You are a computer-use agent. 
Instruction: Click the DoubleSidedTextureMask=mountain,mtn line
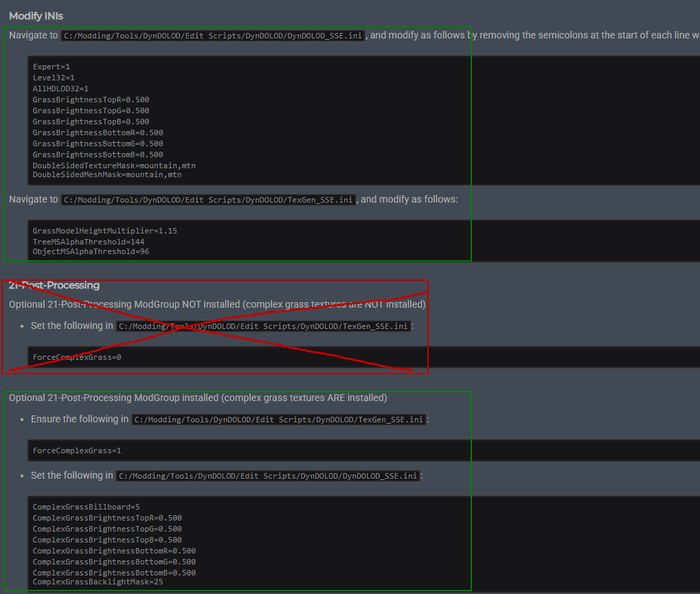114,165
